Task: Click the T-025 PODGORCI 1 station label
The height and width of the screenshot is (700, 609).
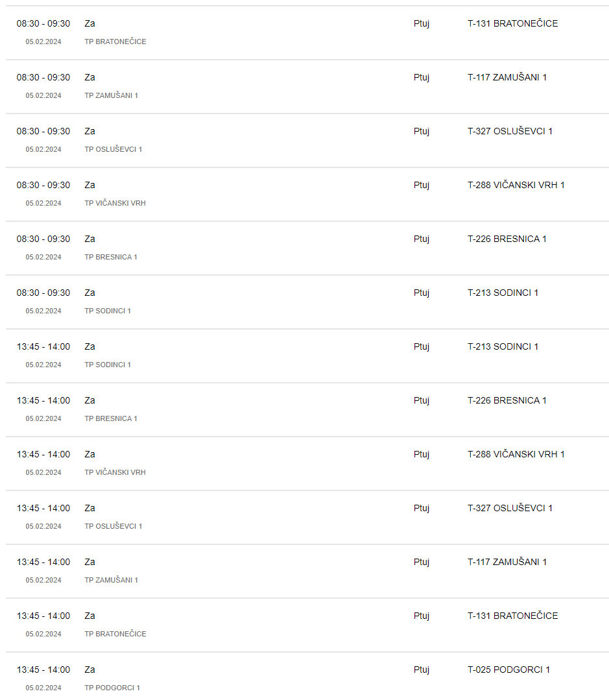Action: [x=508, y=670]
